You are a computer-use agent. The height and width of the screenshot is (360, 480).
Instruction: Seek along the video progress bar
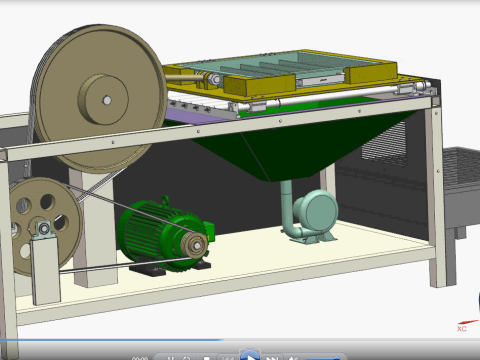point(240,340)
